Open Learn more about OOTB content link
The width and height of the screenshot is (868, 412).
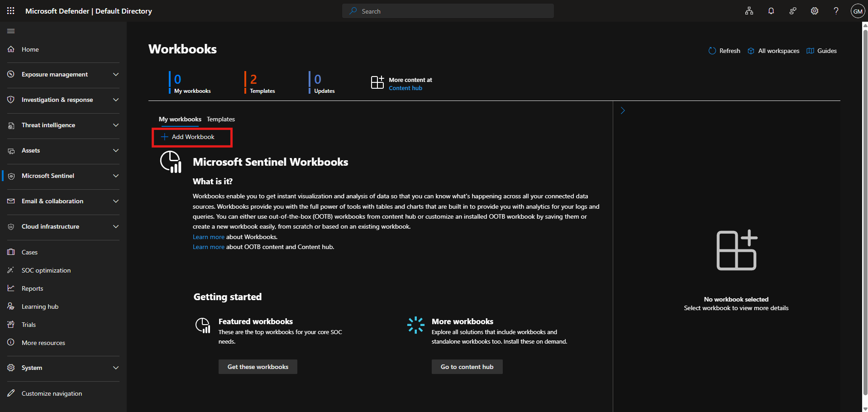click(209, 247)
